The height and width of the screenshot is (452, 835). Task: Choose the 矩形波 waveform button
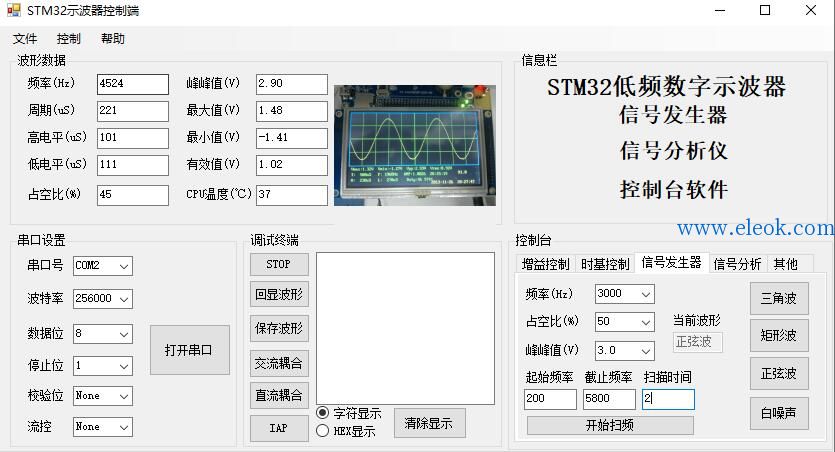(x=779, y=336)
